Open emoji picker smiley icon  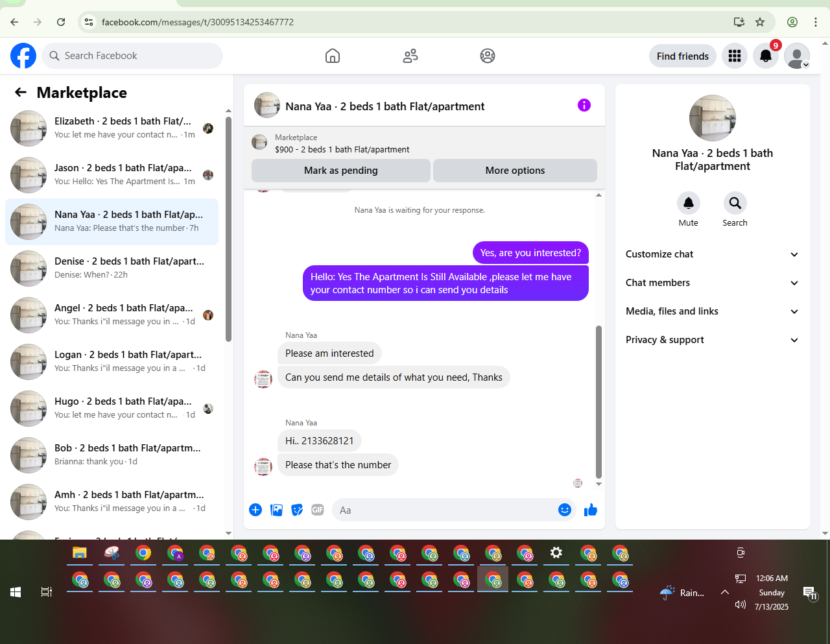[x=565, y=510]
